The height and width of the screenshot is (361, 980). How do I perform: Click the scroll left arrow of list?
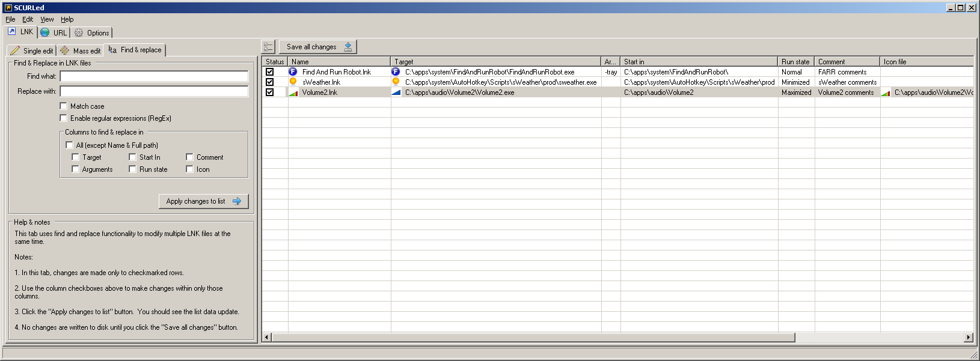267,338
